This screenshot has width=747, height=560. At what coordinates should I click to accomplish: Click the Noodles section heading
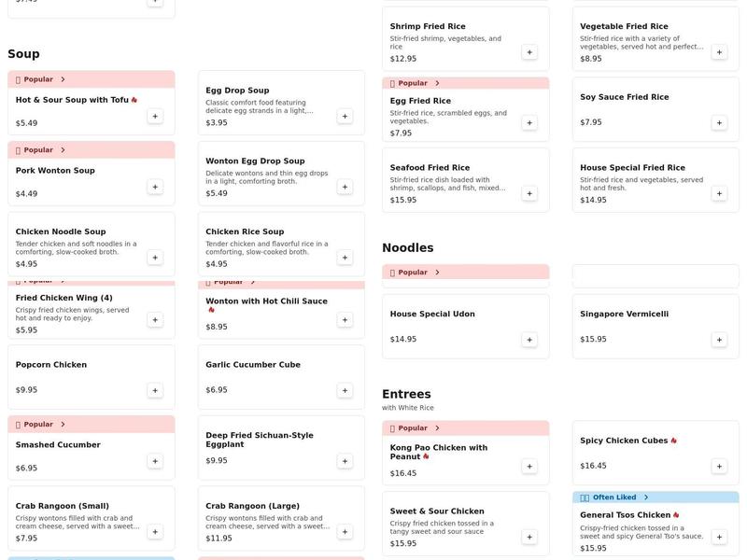point(407,247)
